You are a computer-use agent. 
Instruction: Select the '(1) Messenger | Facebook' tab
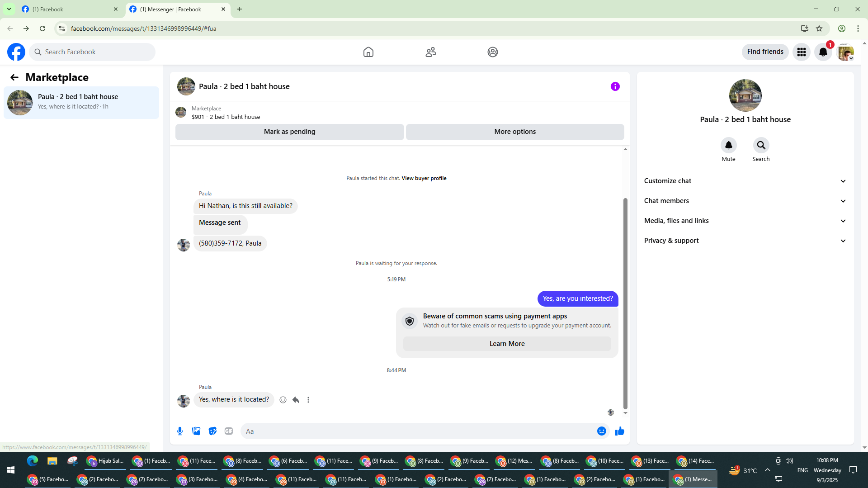click(x=178, y=9)
